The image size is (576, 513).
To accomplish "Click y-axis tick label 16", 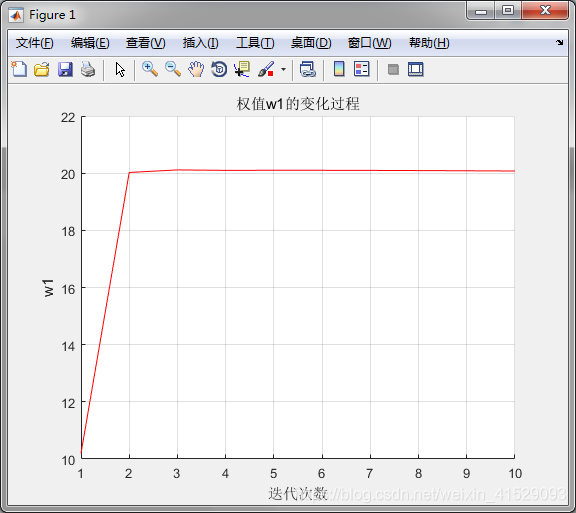I will (x=68, y=289).
